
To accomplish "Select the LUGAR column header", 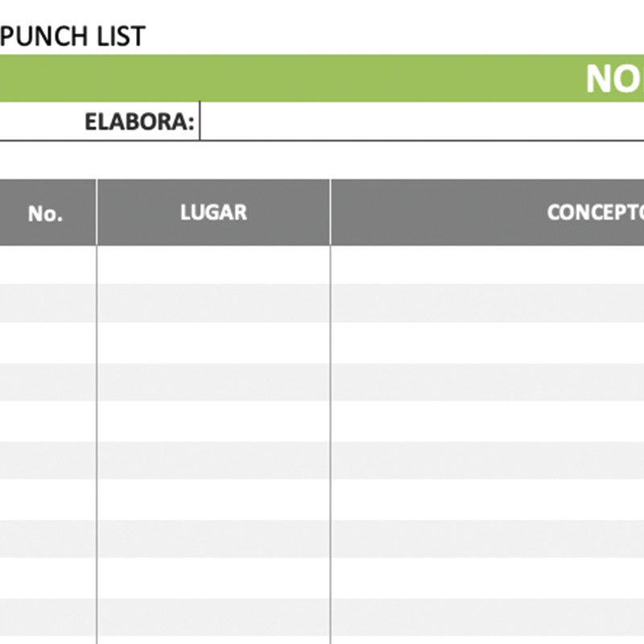I will pos(213,213).
